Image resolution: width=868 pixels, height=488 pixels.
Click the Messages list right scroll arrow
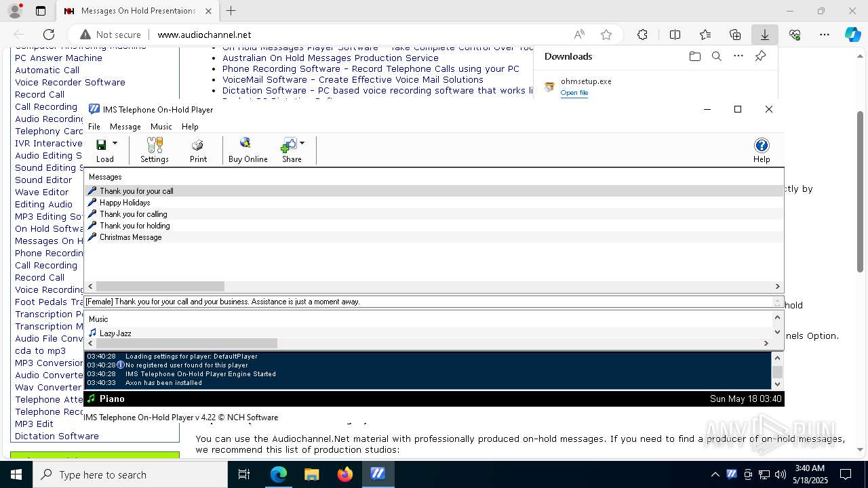[778, 287]
